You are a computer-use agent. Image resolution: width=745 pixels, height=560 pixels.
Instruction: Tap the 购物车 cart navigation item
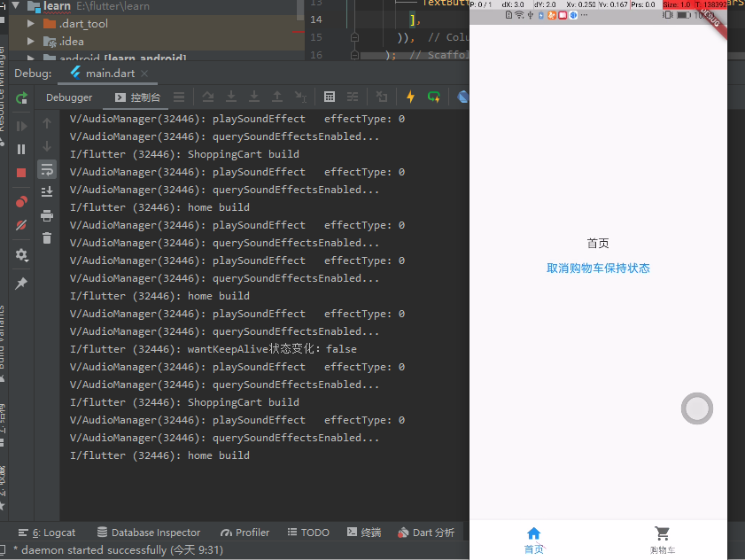click(663, 541)
